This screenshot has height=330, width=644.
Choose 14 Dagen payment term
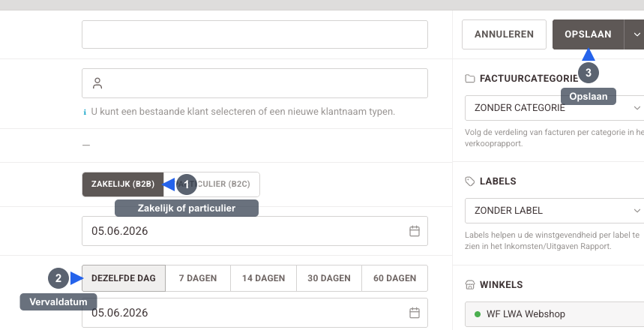[x=263, y=278]
